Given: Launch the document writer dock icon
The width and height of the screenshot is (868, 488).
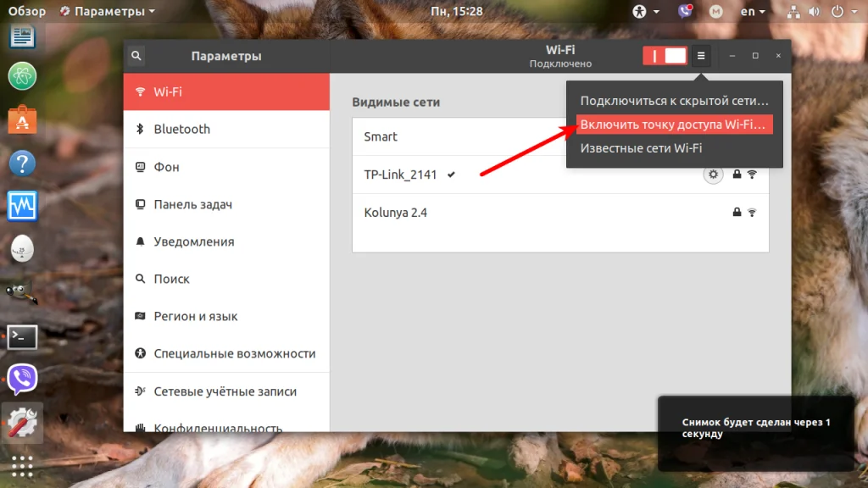Looking at the screenshot, I should point(22,36).
